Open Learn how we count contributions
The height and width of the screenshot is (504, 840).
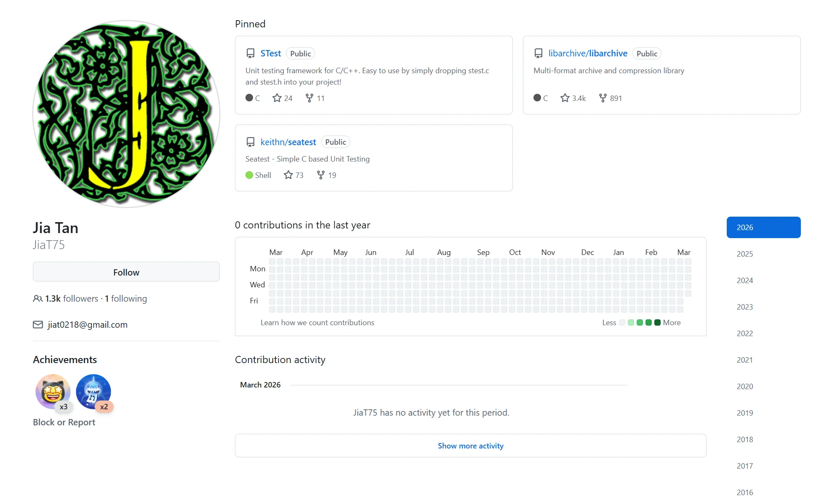click(317, 322)
